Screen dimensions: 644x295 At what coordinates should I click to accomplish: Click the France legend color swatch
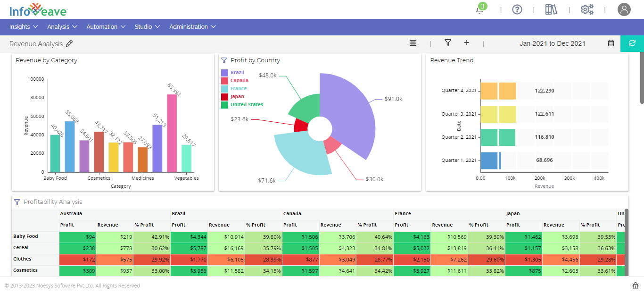click(225, 89)
